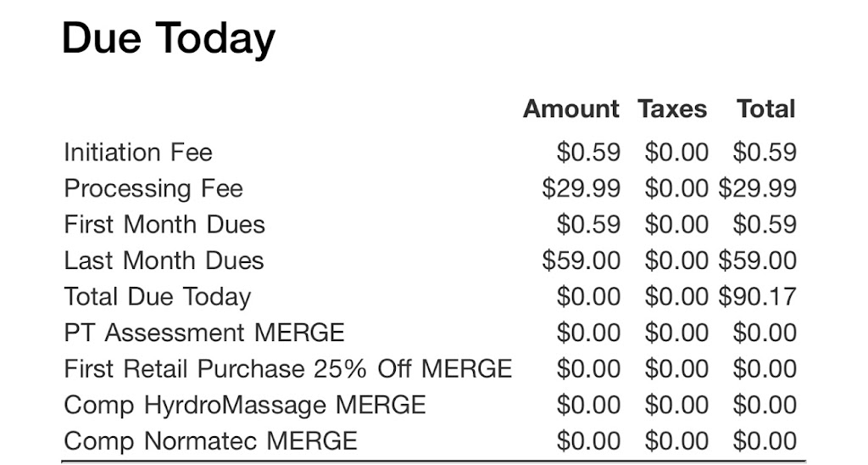Select the First Month Dues label

(x=164, y=225)
